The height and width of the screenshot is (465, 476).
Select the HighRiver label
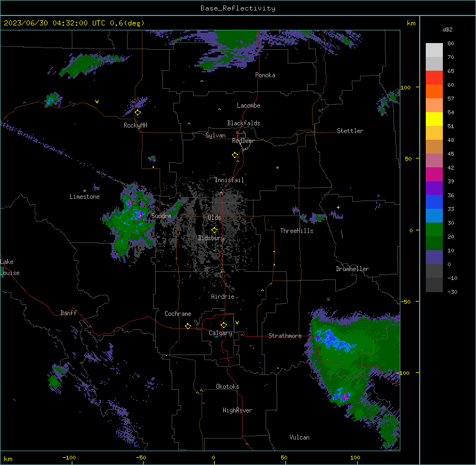(x=237, y=410)
